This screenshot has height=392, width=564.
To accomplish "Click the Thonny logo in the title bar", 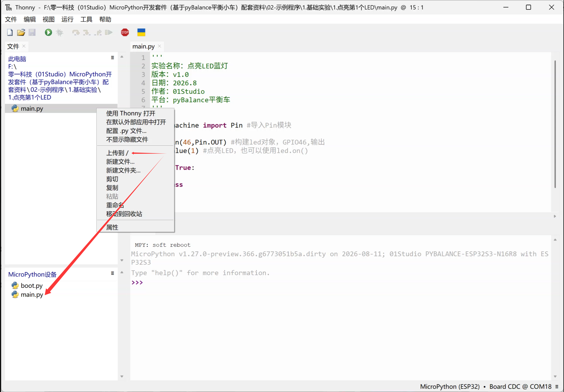I will (x=9, y=7).
